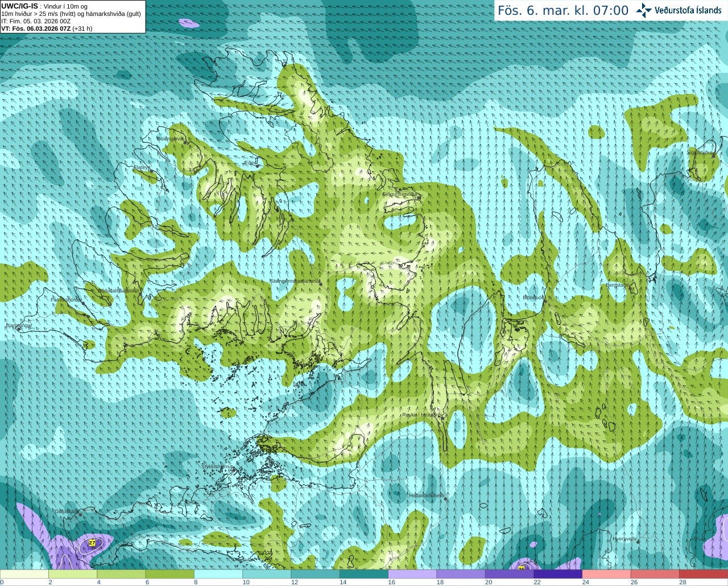Pick the 18–20 m/s medium purple legend swatch
728x586 pixels.
pyautogui.click(x=461, y=574)
